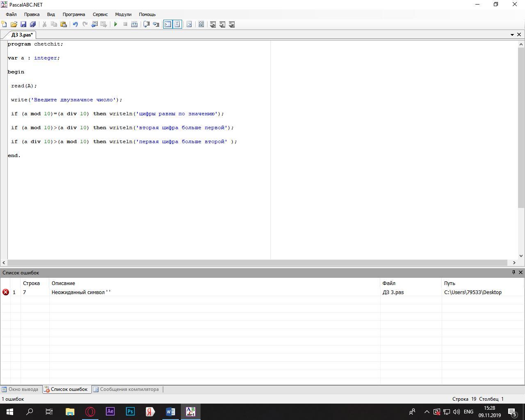Screen dimensions: 525x420
Task: Run the program with green play button
Action: pyautogui.click(x=116, y=24)
